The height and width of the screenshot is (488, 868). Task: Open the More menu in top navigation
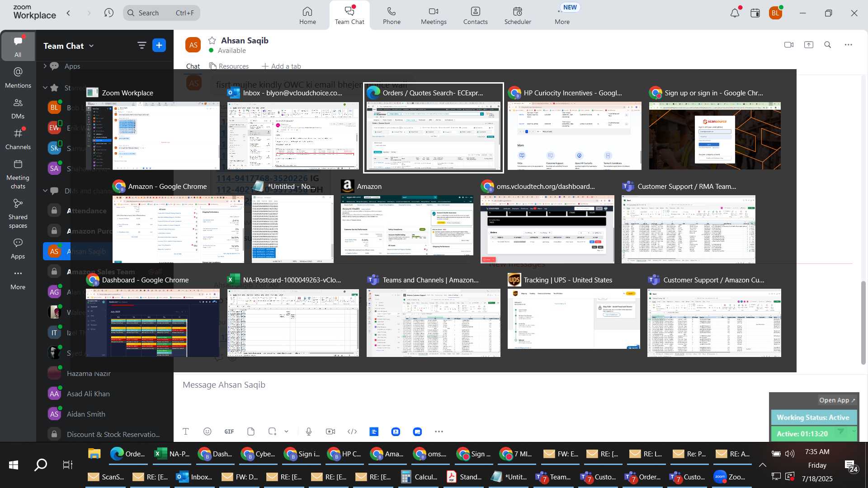(x=562, y=15)
